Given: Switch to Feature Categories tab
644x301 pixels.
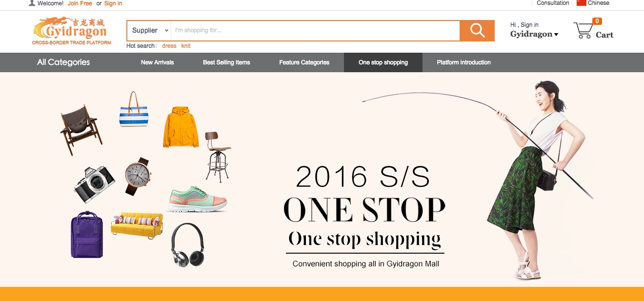Looking at the screenshot, I should coord(304,62).
